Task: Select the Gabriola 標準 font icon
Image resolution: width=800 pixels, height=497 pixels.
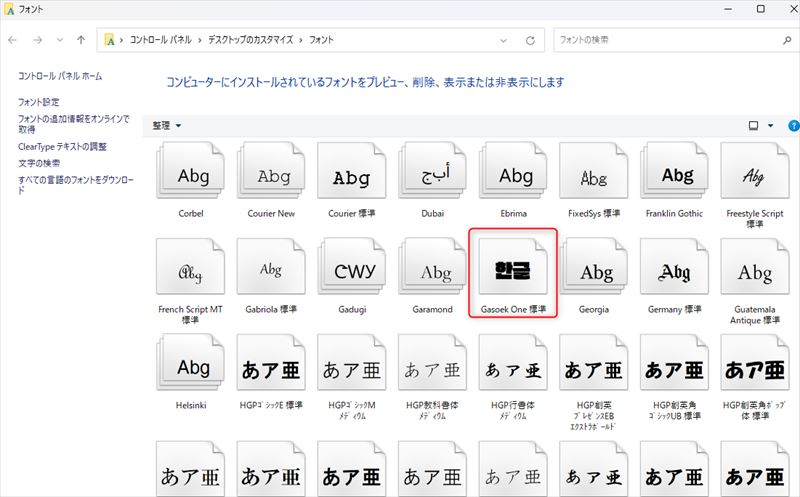Action: click(271, 266)
